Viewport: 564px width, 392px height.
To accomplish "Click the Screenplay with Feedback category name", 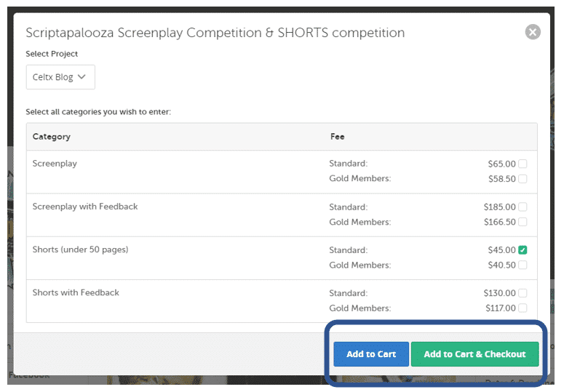I will pos(85,207).
